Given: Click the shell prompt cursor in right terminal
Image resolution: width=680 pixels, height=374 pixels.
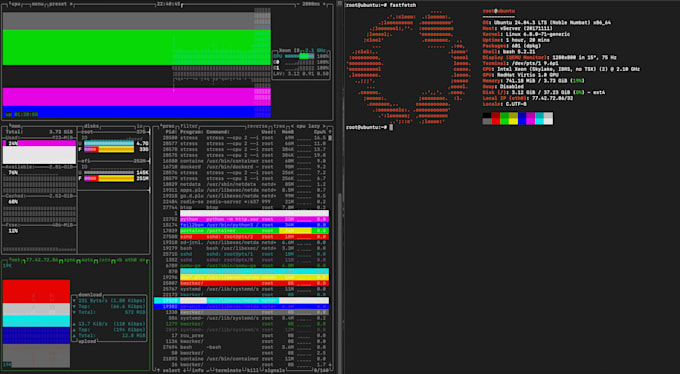Looking at the screenshot, I should 391,128.
